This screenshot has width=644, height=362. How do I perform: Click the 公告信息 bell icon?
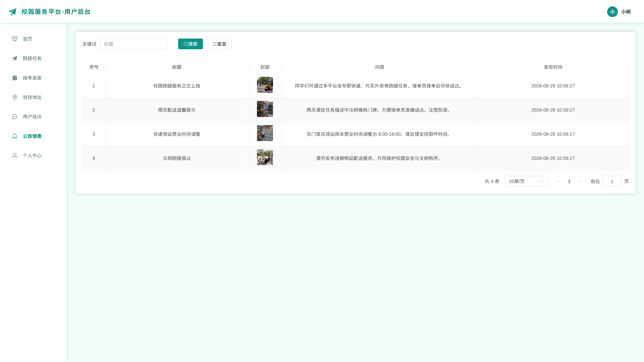tap(15, 136)
